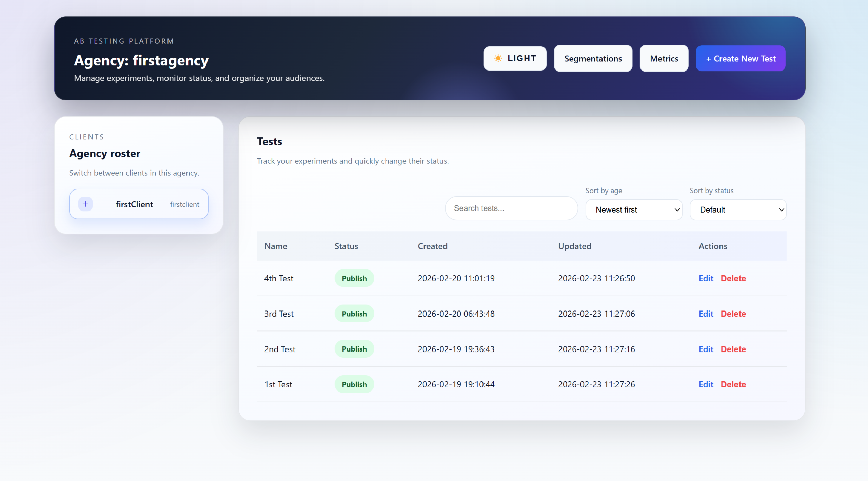Click created date 2026-02-19 19:10:44

pyautogui.click(x=456, y=384)
